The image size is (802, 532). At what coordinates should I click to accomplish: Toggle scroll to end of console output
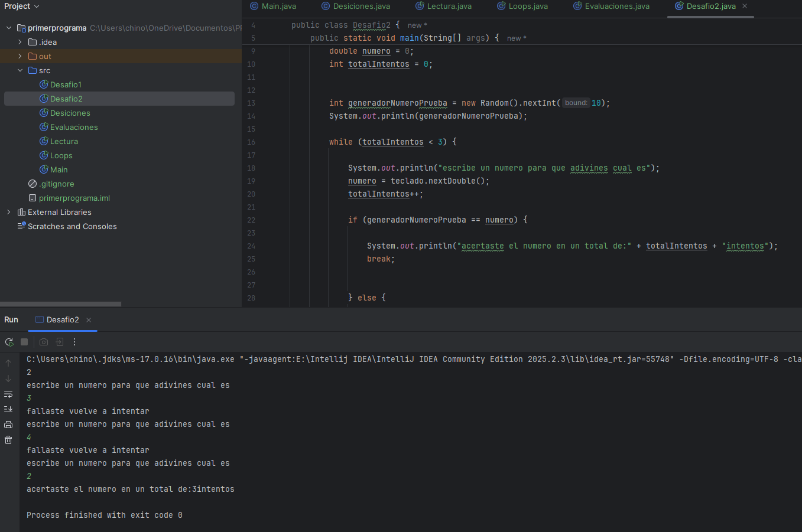pyautogui.click(x=8, y=409)
